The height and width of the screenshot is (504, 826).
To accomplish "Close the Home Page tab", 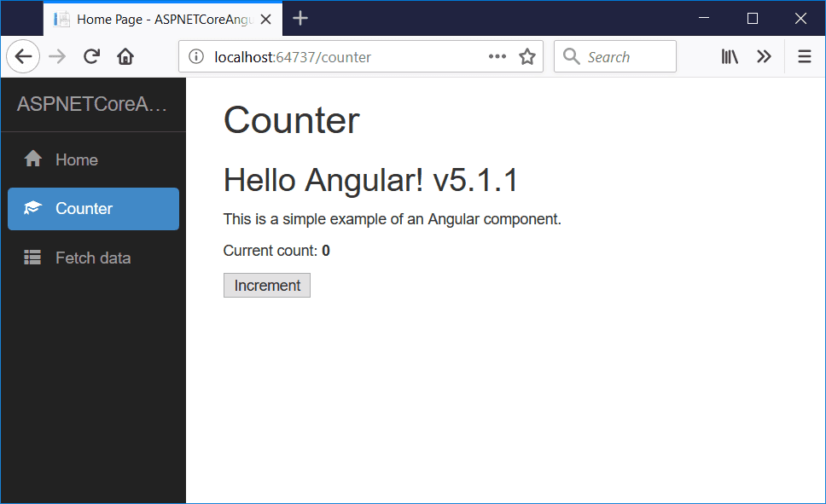I will [x=266, y=20].
